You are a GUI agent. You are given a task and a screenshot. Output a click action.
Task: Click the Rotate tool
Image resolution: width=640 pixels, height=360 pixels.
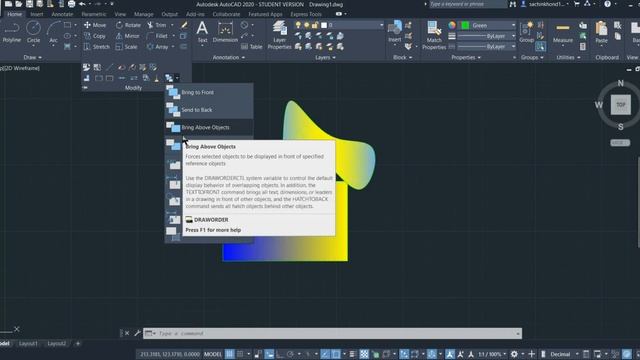pyautogui.click(x=128, y=25)
